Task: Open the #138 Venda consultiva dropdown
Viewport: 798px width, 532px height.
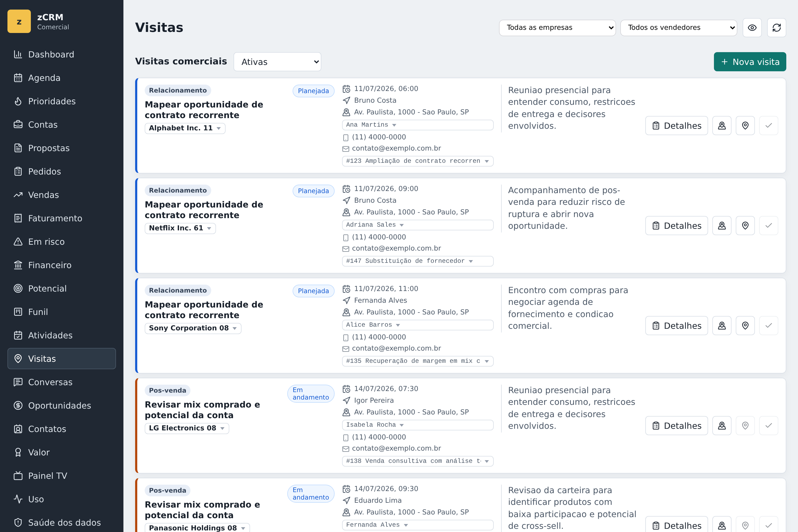Action: tap(418, 461)
